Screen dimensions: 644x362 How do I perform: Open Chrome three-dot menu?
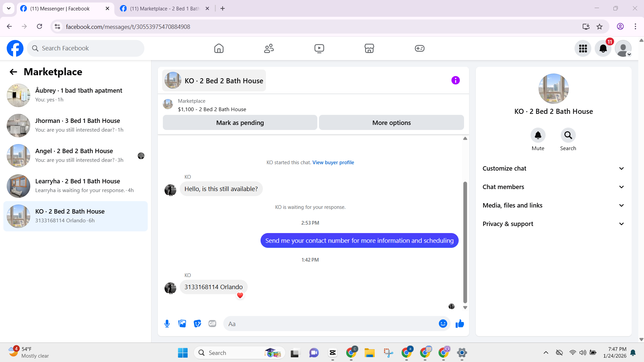pyautogui.click(x=635, y=27)
